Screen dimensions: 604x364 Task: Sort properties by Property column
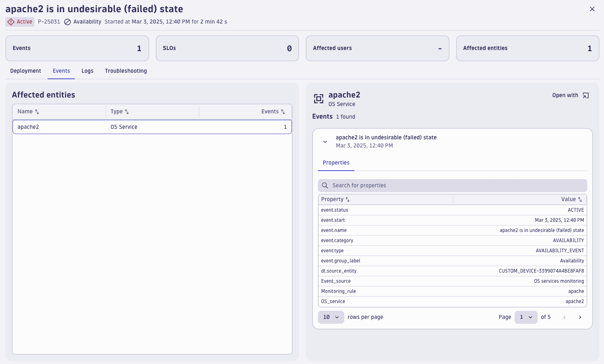[x=348, y=199]
